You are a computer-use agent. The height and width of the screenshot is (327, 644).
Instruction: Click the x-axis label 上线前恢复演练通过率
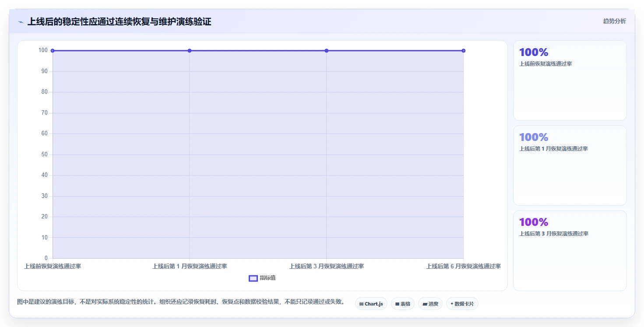[53, 266]
